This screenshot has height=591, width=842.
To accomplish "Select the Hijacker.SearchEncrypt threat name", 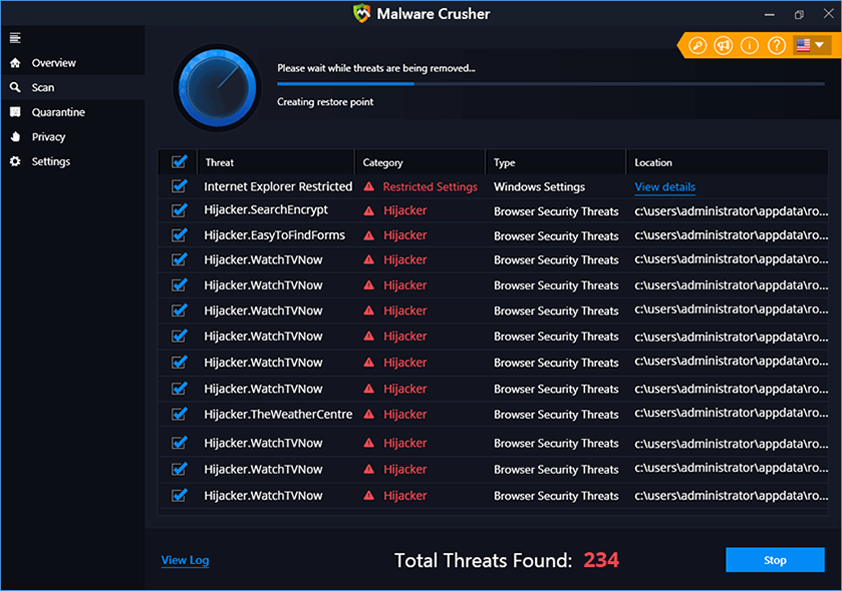I will 266,209.
